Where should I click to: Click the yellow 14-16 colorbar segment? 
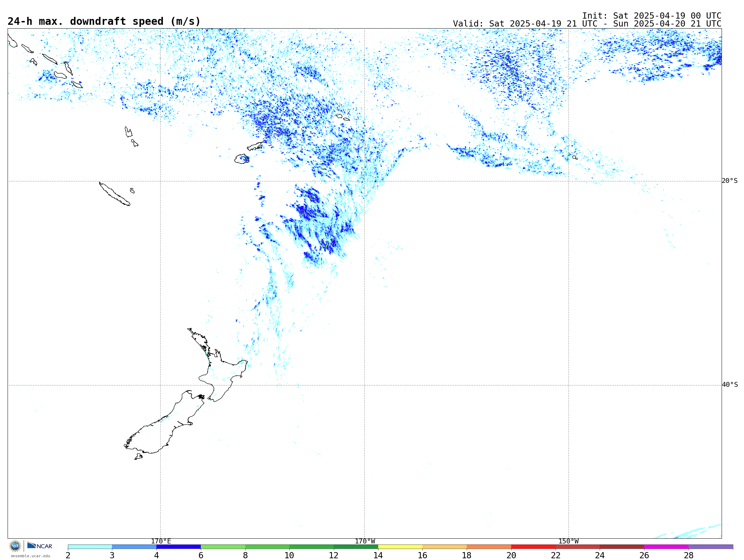pos(400,547)
